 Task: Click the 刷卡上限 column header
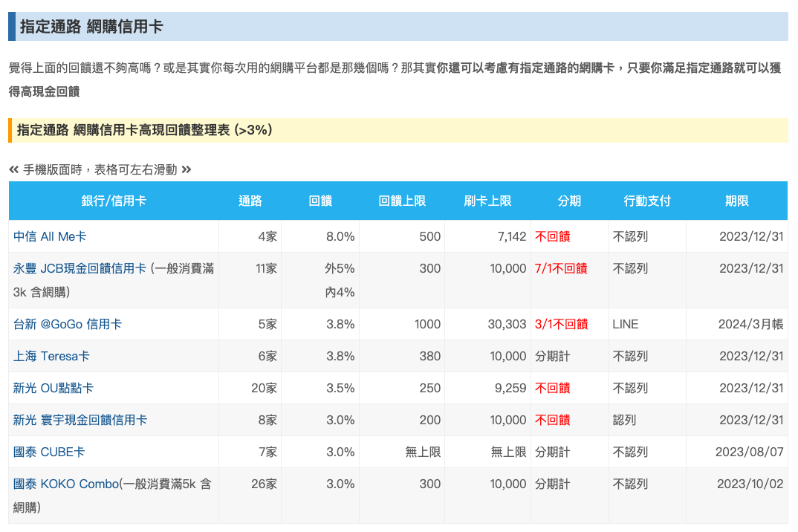coord(487,201)
